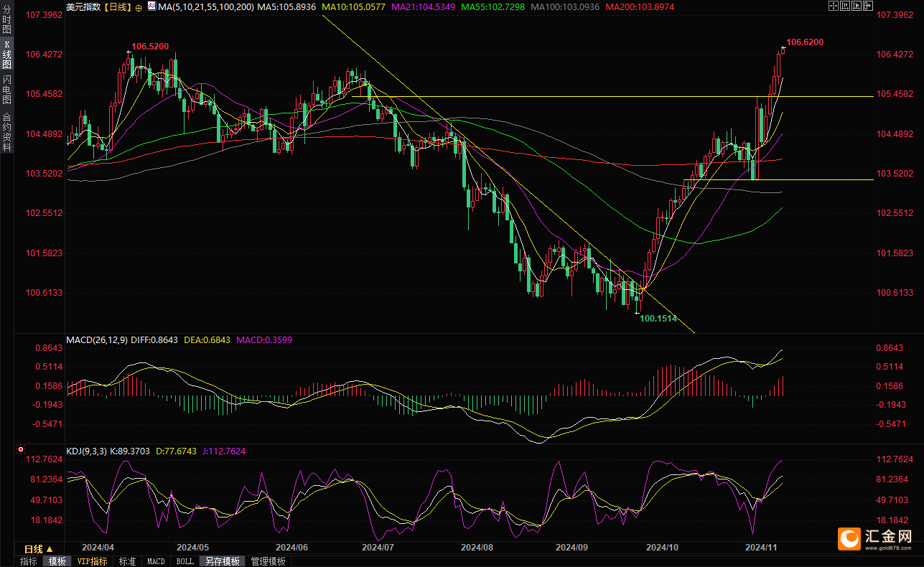Click the MA100:103.0936 value label

(x=566, y=6)
